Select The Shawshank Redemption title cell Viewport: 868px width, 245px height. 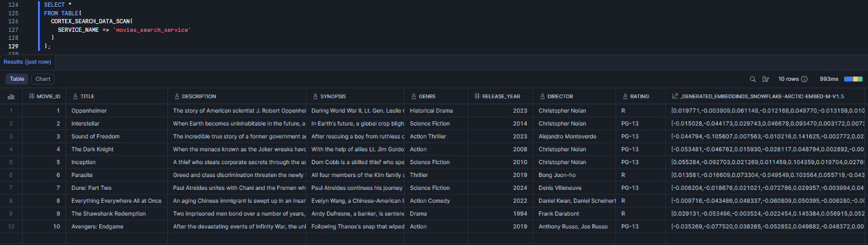(x=117, y=214)
